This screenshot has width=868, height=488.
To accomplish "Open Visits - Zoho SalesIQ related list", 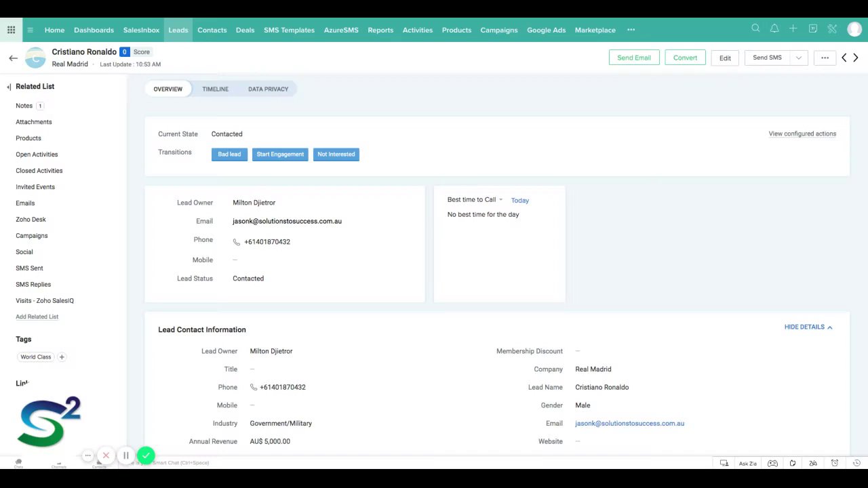I will coord(45,301).
